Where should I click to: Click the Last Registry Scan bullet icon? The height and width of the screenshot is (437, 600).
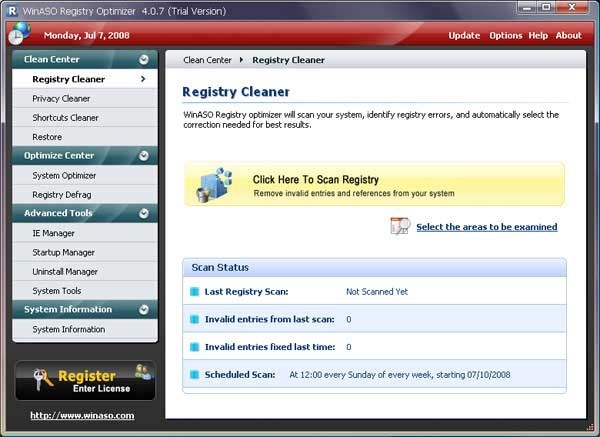(x=194, y=292)
